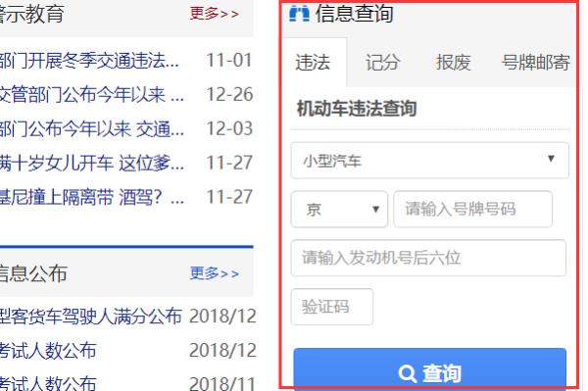This screenshot has height=391, width=588.
Task: Open the 报废 tab
Action: 453,63
